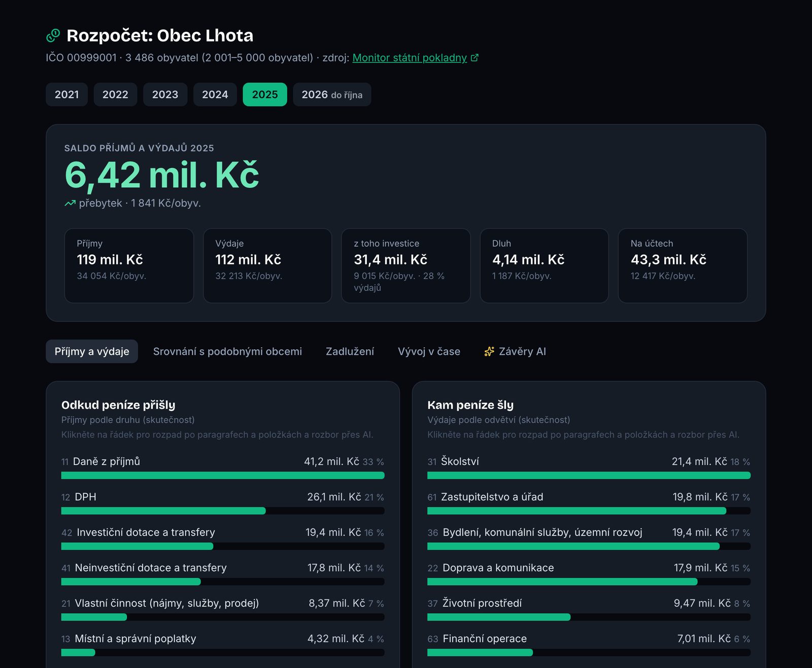Screen dimensions: 812x668
Task: Go to Vývoj v čase tab
Action: tap(429, 351)
